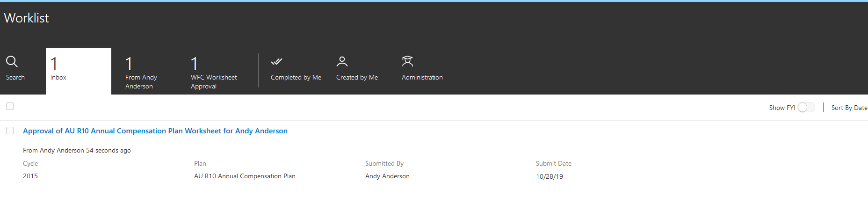Click the Plan column label

[x=200, y=164]
